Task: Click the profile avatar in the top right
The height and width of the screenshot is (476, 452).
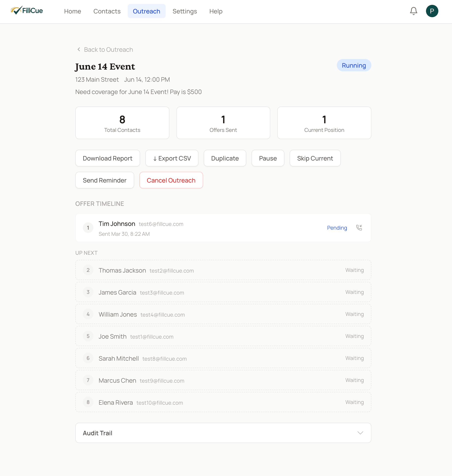Action: tap(432, 11)
